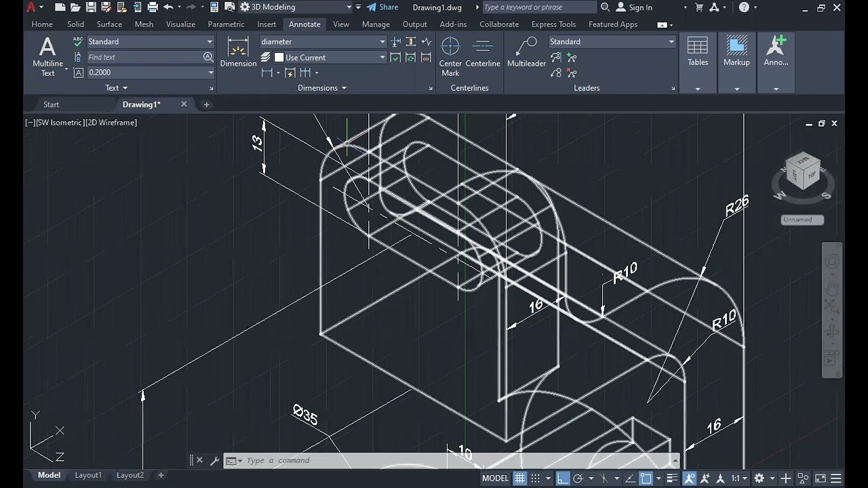Click the Use Current white color swatch
This screenshot has width=868, height=488.
click(279, 58)
